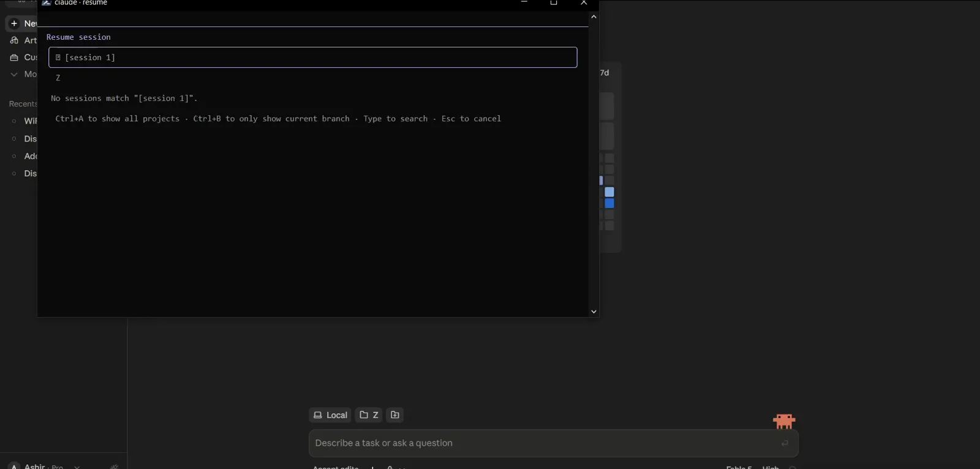Click the "Ctrl+A to show all projects" hint
This screenshot has width=980, height=469.
118,119
